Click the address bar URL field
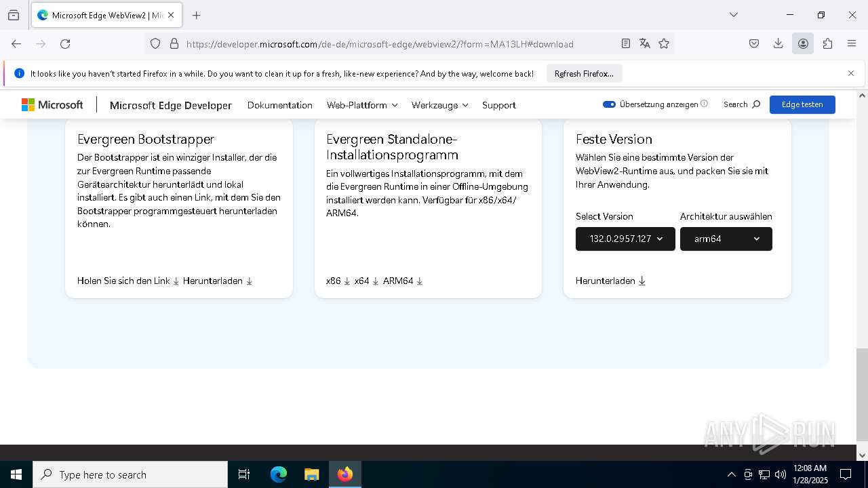 380,43
